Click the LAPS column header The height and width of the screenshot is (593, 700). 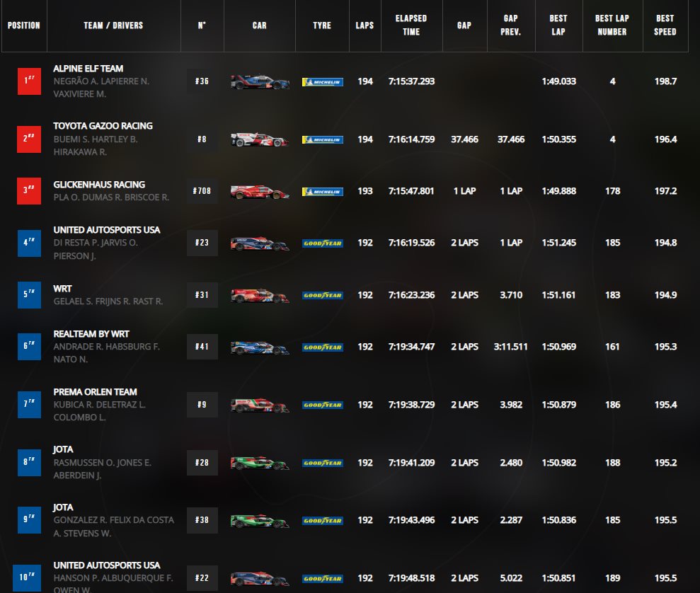365,25
